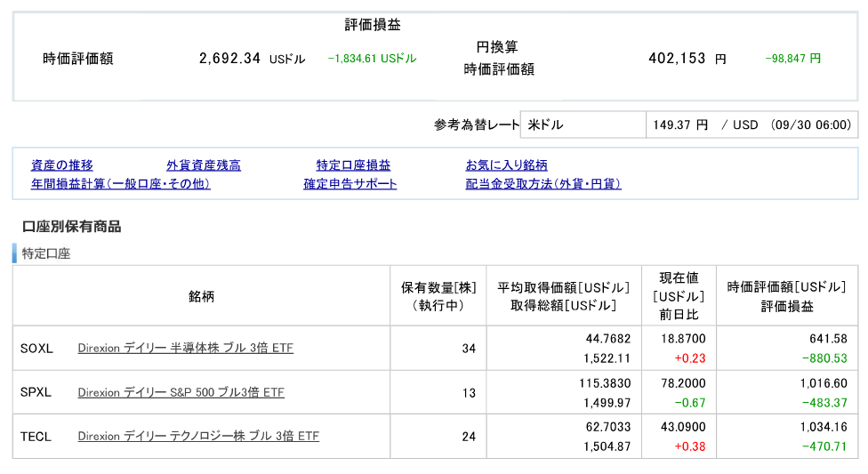Click TECL total cost 1,504.87

pos(607,446)
